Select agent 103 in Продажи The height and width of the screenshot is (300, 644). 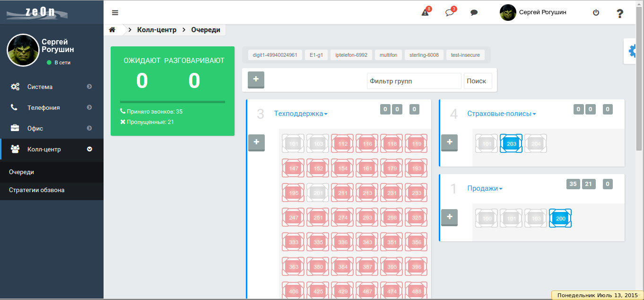tap(536, 218)
